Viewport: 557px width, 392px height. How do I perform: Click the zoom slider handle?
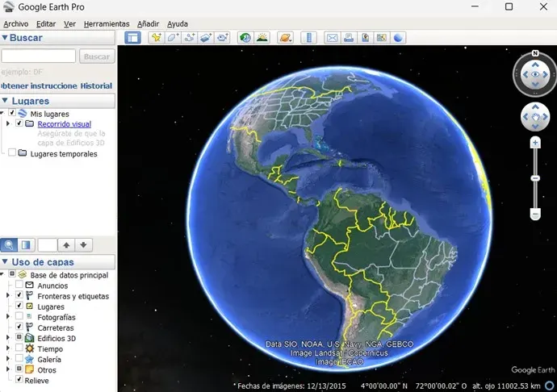point(535,178)
